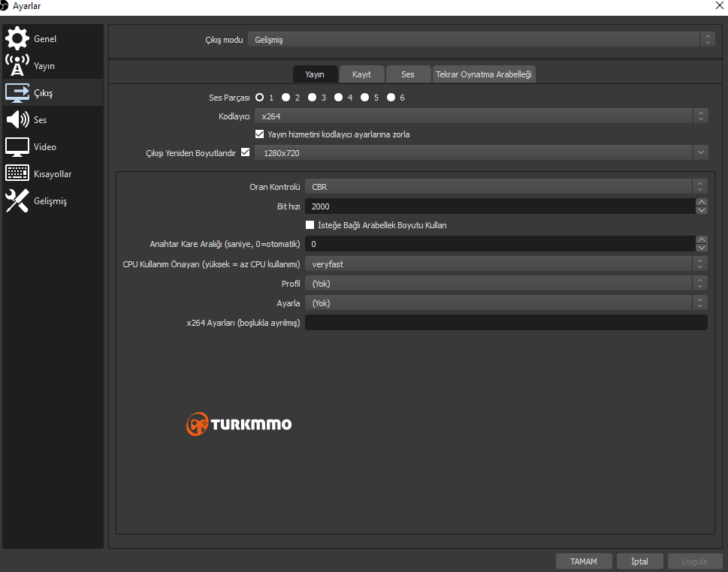Open Video monitor icon in sidebar
Viewport: 728px width, 572px height.
(x=17, y=147)
